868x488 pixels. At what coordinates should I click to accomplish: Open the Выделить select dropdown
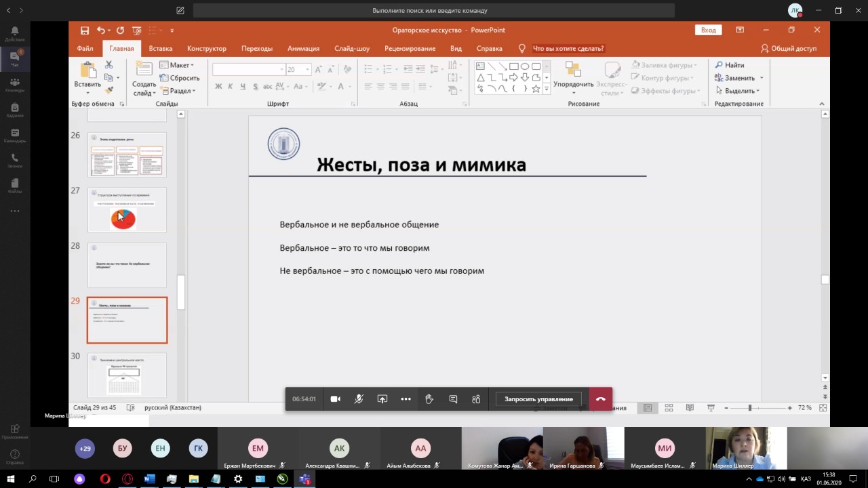click(737, 91)
